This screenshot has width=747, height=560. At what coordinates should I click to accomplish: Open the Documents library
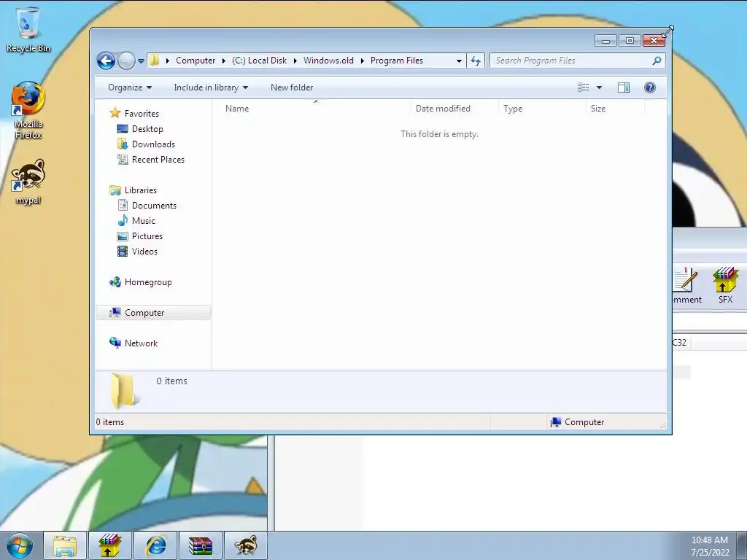[154, 205]
